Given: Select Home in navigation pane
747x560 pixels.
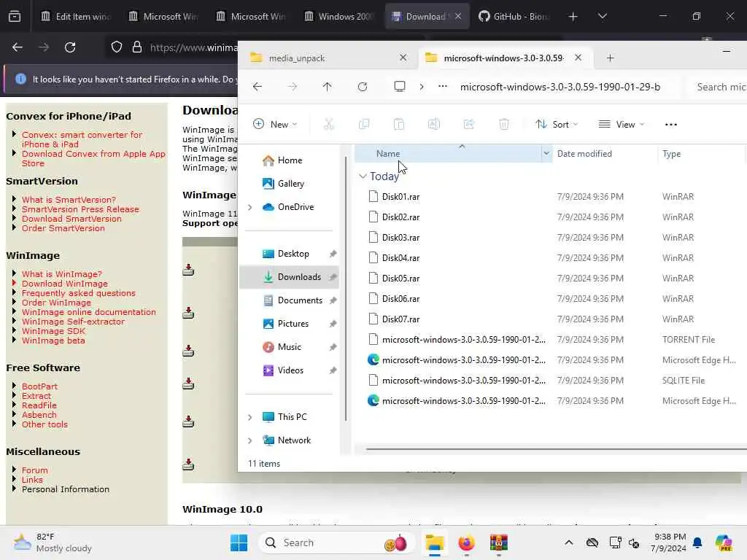Looking at the screenshot, I should 290,160.
